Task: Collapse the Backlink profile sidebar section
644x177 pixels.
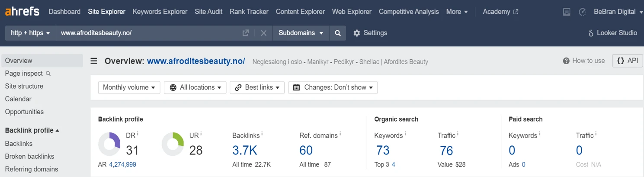Action: click(x=32, y=130)
